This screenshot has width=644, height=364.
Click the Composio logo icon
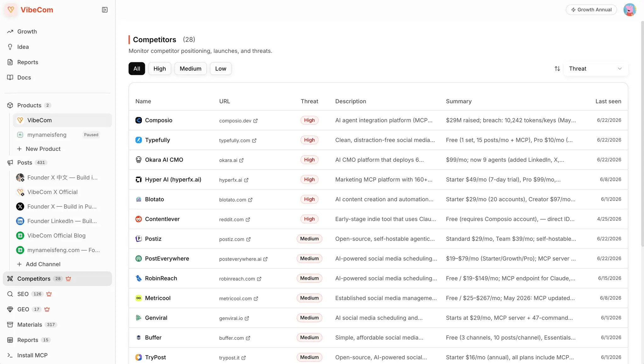point(138,120)
